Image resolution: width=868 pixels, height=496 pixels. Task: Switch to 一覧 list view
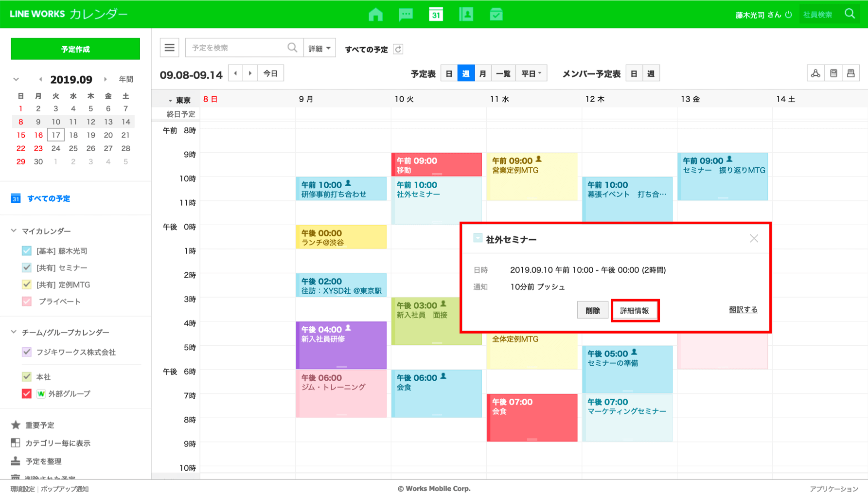(503, 73)
